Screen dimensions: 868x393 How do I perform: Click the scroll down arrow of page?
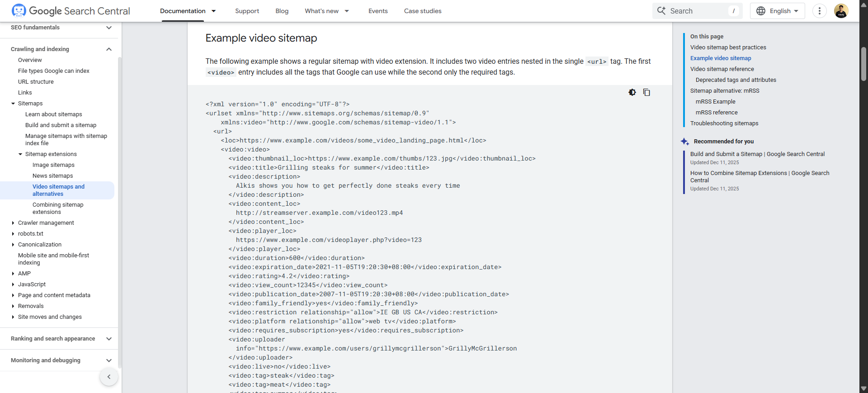point(863,388)
